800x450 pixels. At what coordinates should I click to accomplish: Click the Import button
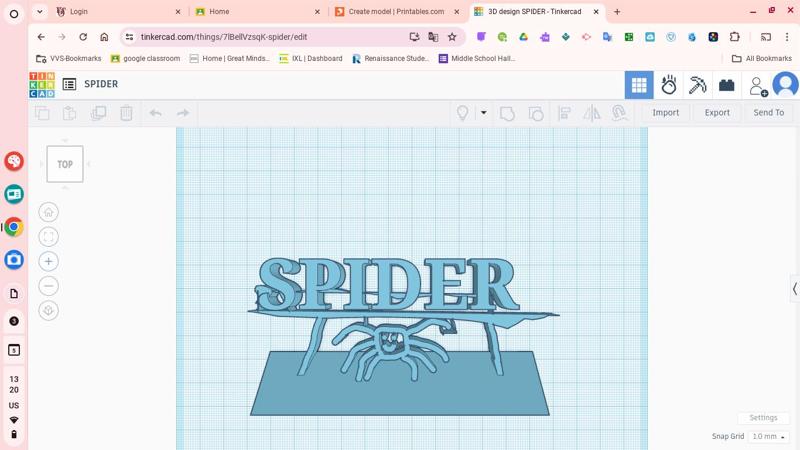click(x=665, y=113)
